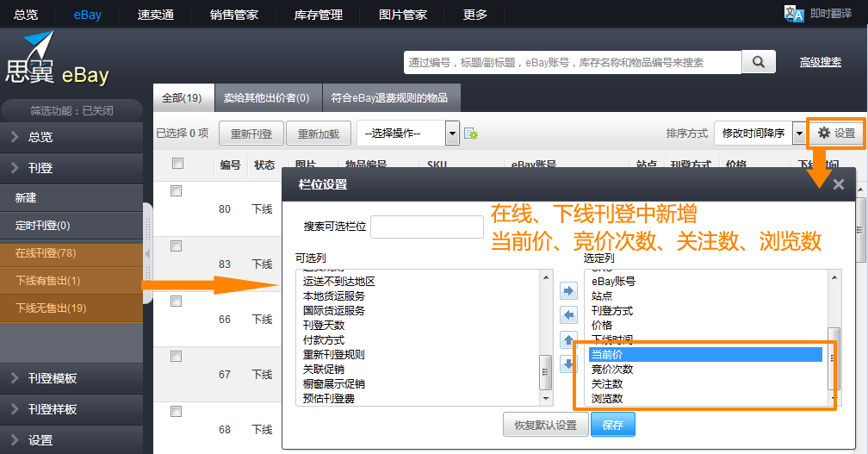
Task: Open the 选择操作 dropdown
Action: (408, 133)
